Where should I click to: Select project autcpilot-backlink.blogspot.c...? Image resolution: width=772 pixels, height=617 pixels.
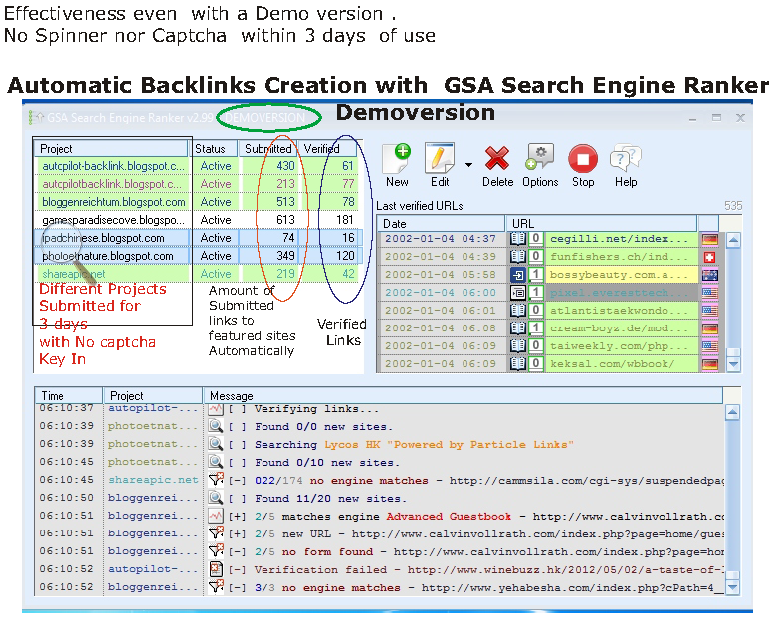point(113,166)
